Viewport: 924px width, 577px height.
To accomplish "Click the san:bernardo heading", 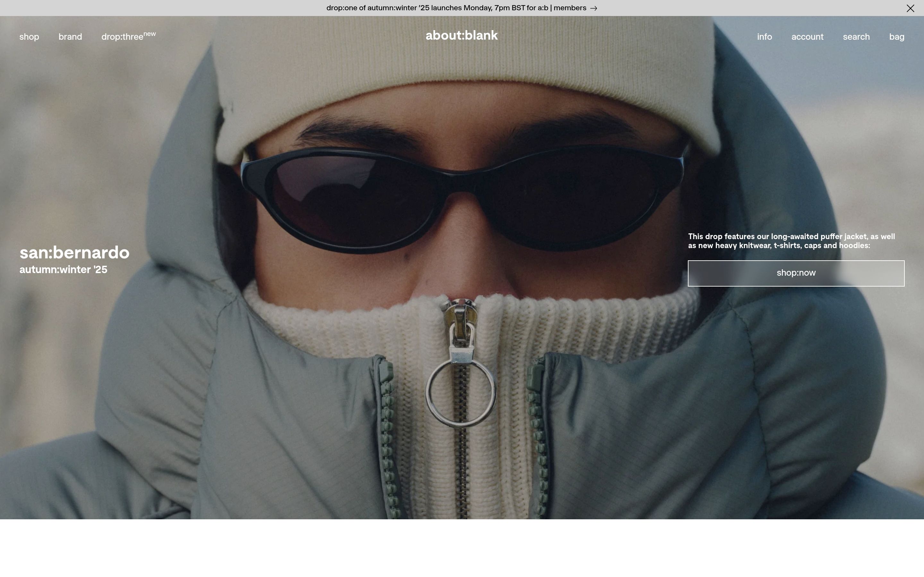I will 74,253.
